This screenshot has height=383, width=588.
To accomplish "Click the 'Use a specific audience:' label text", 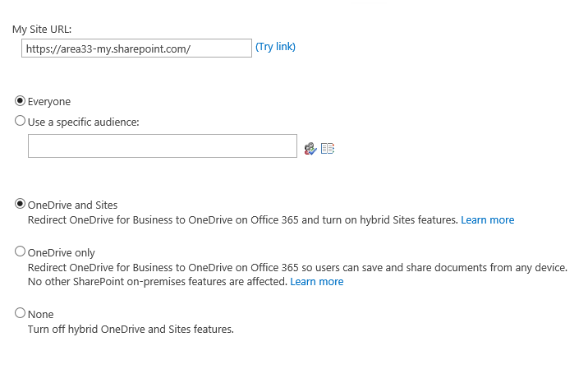I will (84, 122).
